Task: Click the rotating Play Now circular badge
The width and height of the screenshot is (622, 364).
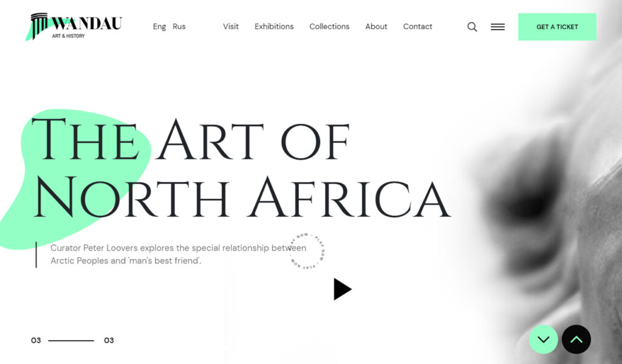Action: coord(308,252)
